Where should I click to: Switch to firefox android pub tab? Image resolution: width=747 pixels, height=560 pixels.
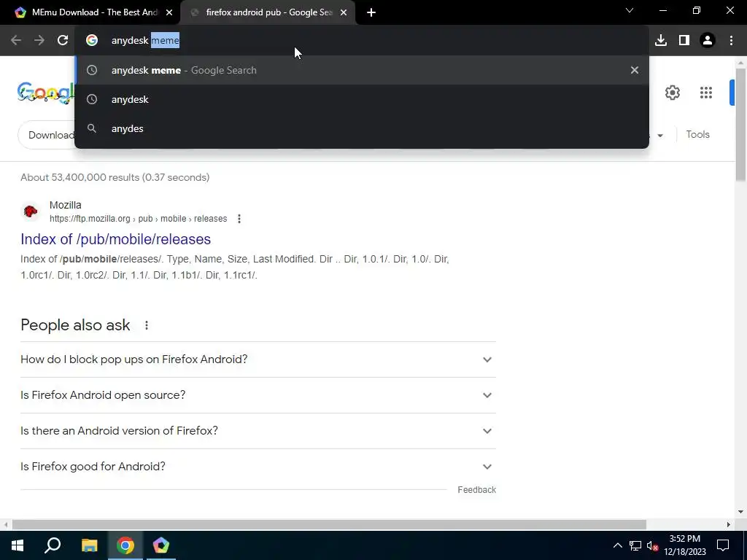click(268, 12)
